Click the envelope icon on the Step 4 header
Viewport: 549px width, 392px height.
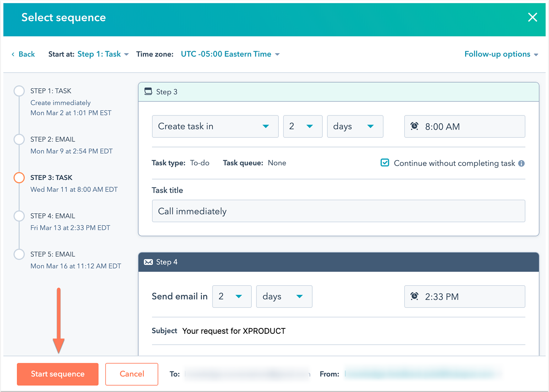[x=148, y=261]
